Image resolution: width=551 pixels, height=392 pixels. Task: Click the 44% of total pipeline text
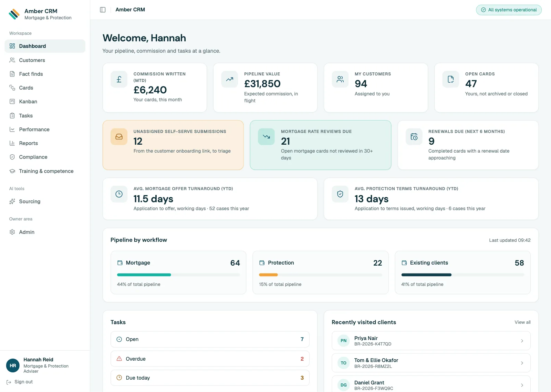pyautogui.click(x=139, y=285)
